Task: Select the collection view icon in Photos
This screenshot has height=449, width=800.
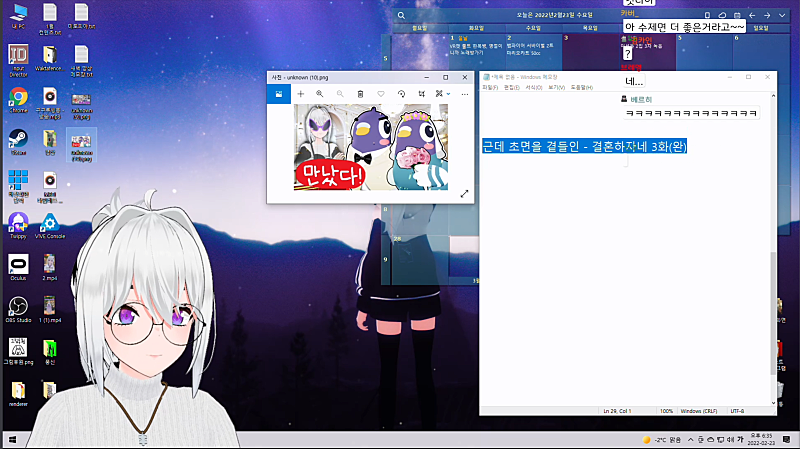Action: (279, 94)
